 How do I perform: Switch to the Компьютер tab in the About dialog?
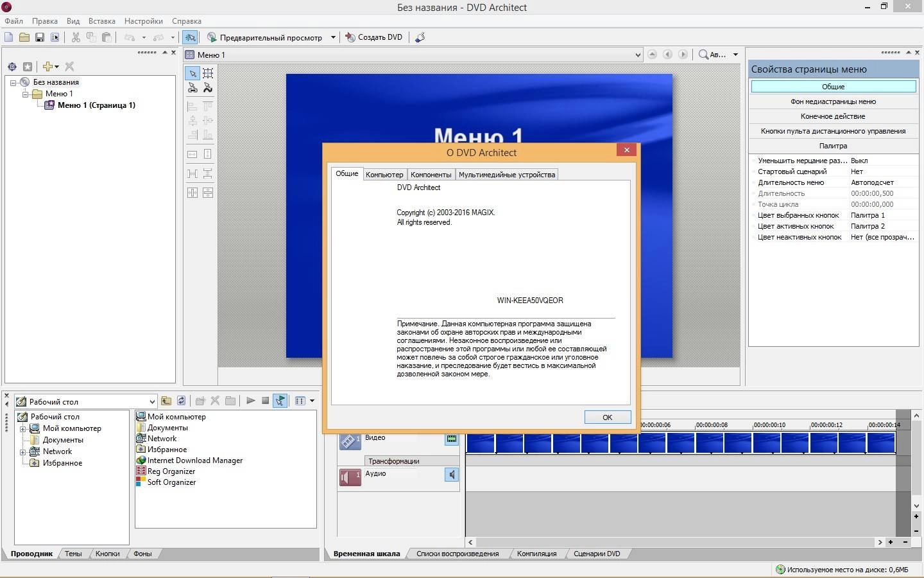click(384, 175)
